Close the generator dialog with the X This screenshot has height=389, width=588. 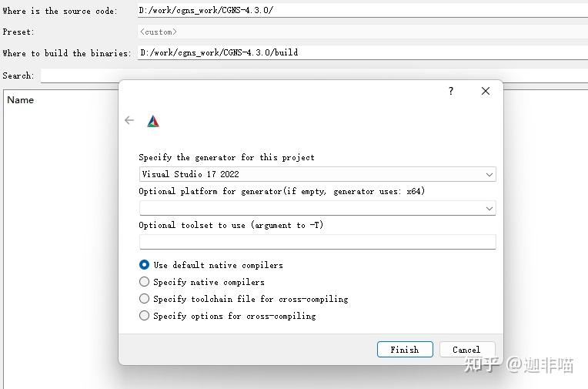(x=485, y=91)
